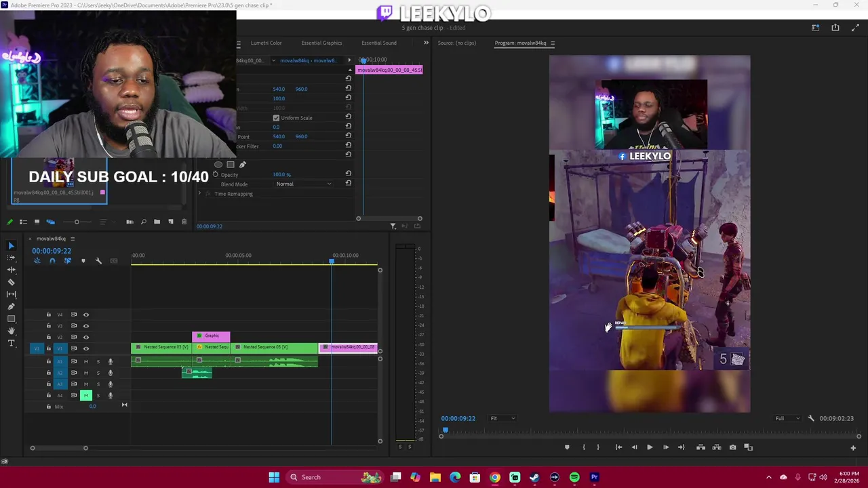
Task: Select Program: movalw84kq tab
Action: 520,43
